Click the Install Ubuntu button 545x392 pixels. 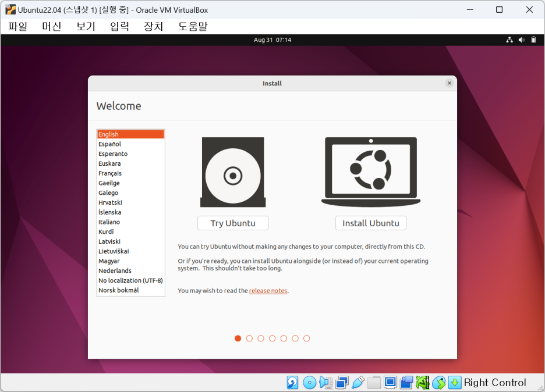click(x=371, y=223)
